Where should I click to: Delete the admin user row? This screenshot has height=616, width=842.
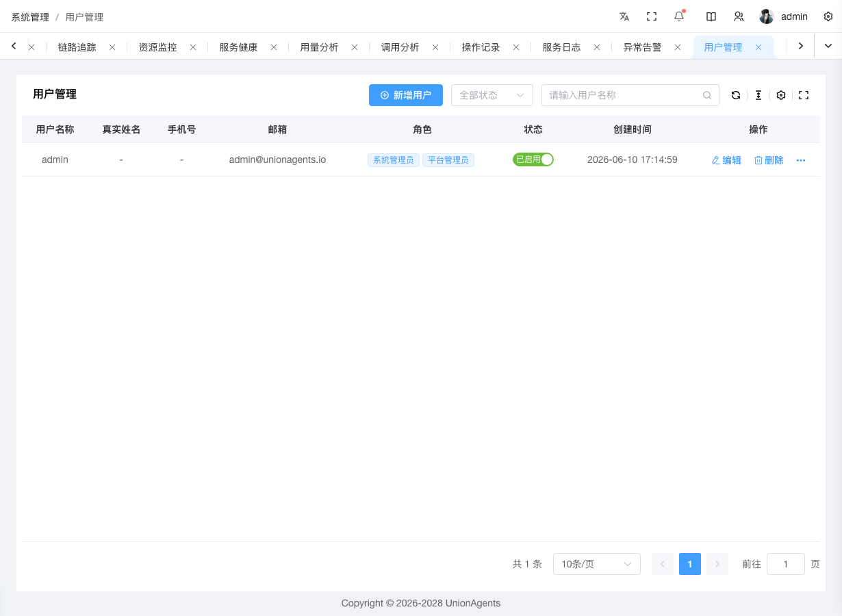[x=769, y=160]
